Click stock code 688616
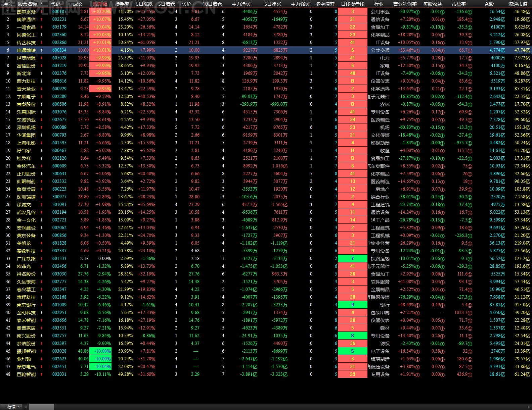 [59, 81]
